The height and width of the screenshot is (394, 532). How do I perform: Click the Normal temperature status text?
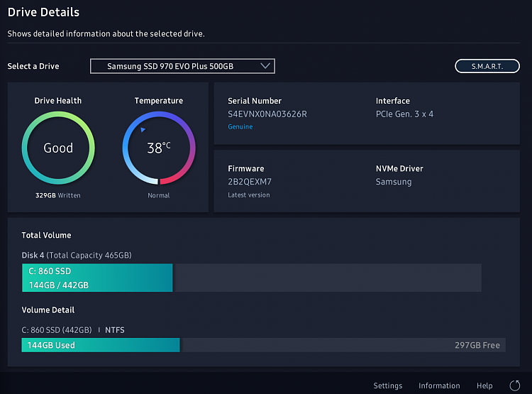pyautogui.click(x=159, y=195)
